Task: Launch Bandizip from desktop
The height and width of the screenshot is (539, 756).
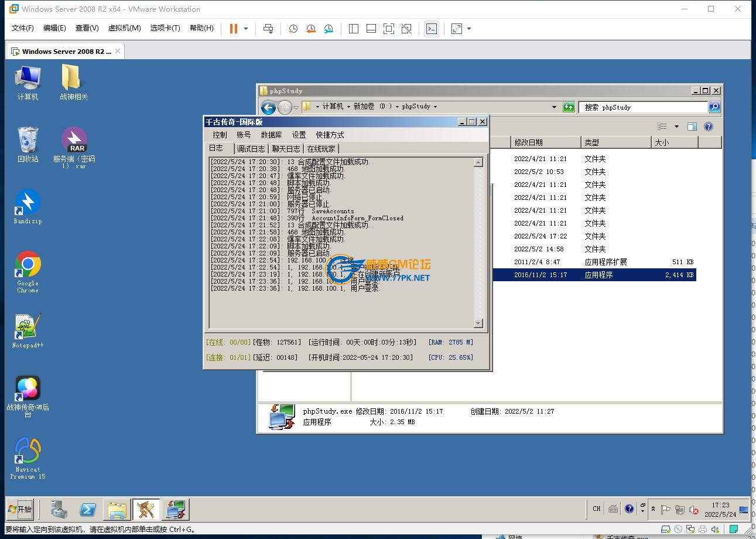Action: (28, 207)
